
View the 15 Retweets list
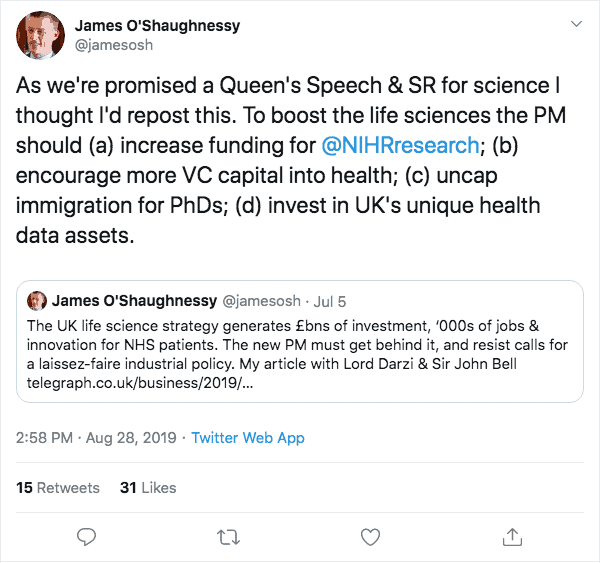tap(58, 488)
